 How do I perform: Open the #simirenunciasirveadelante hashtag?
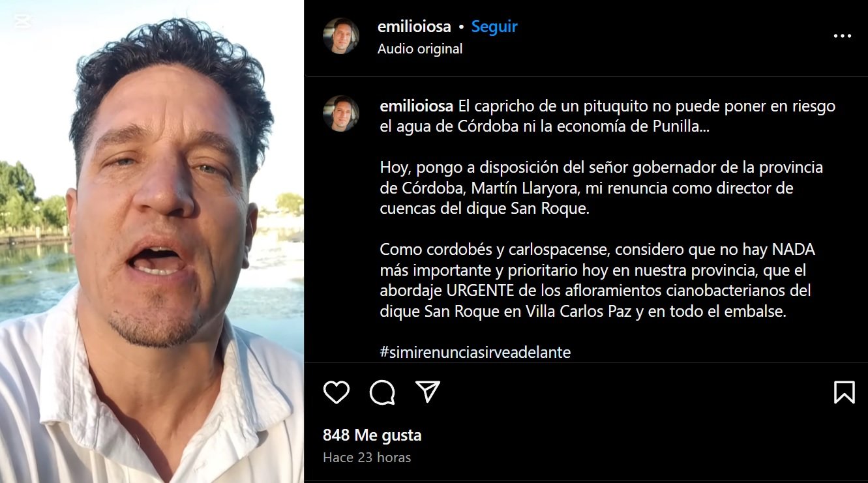tap(475, 353)
